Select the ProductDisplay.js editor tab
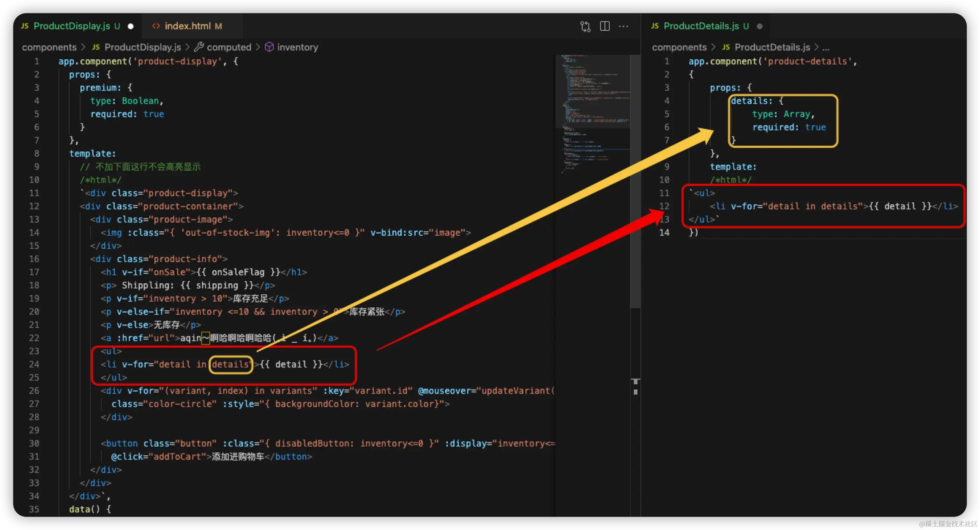The height and width of the screenshot is (530, 980). [71, 26]
